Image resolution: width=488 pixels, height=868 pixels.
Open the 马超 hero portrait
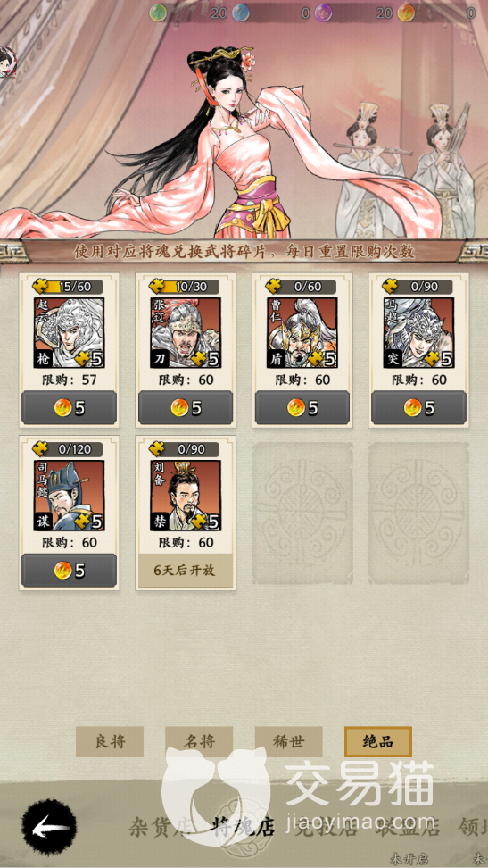pos(418,333)
